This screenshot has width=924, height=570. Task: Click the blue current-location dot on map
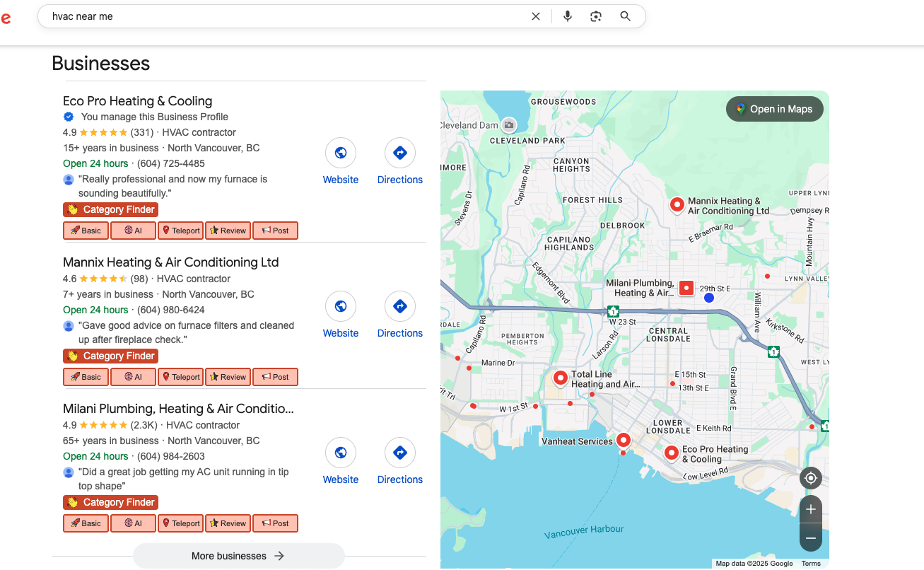pos(709,298)
